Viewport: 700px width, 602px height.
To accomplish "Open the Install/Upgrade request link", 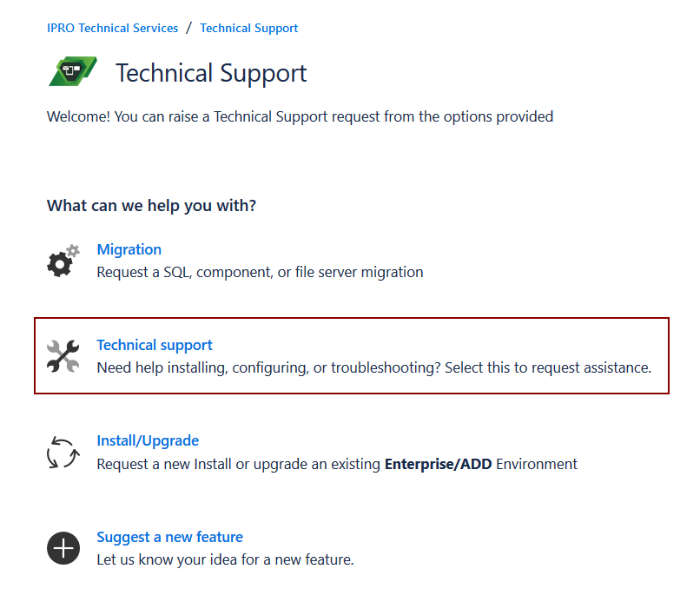I will tap(148, 440).
